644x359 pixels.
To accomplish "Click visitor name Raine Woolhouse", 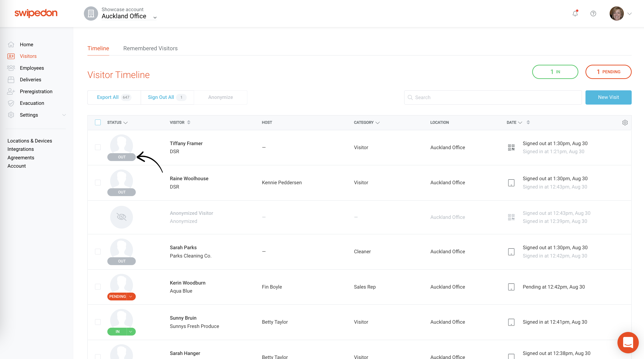I will point(189,179).
